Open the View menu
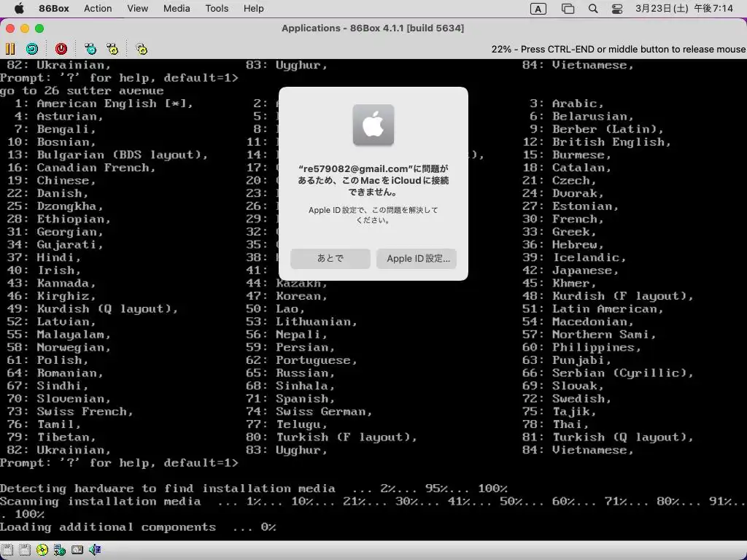The width and height of the screenshot is (747, 560). coord(138,9)
